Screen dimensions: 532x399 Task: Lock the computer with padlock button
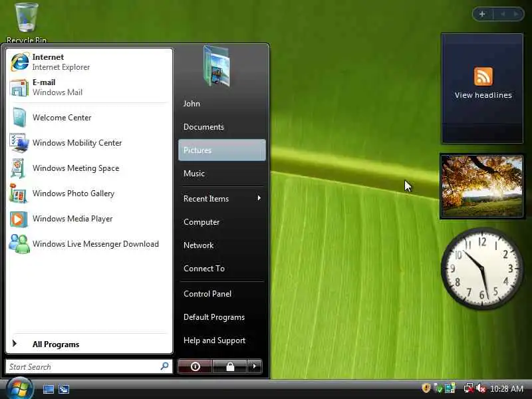tap(230, 366)
